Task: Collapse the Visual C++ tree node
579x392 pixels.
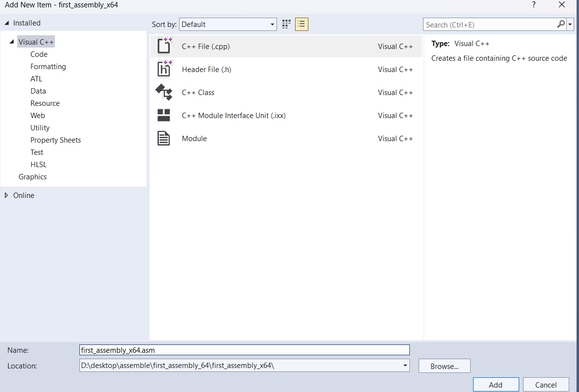Action: click(x=12, y=42)
